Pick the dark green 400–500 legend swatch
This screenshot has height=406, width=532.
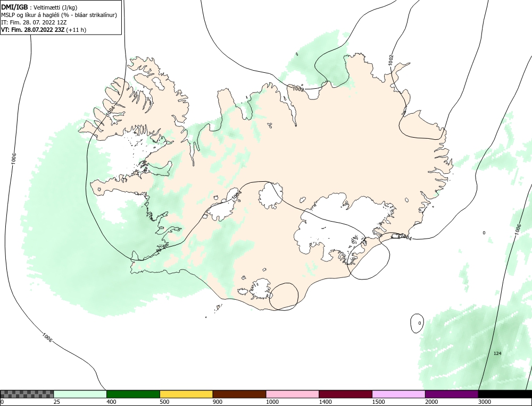[133, 394]
